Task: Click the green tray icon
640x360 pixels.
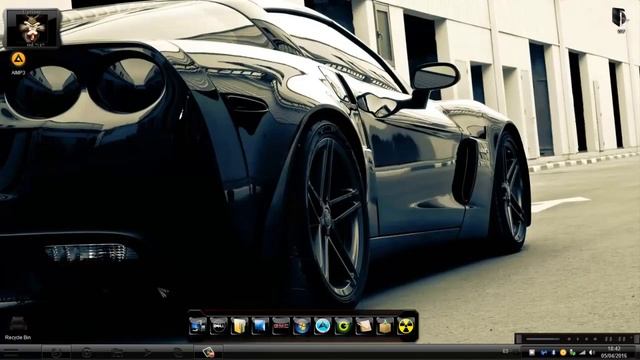Action: point(573,352)
